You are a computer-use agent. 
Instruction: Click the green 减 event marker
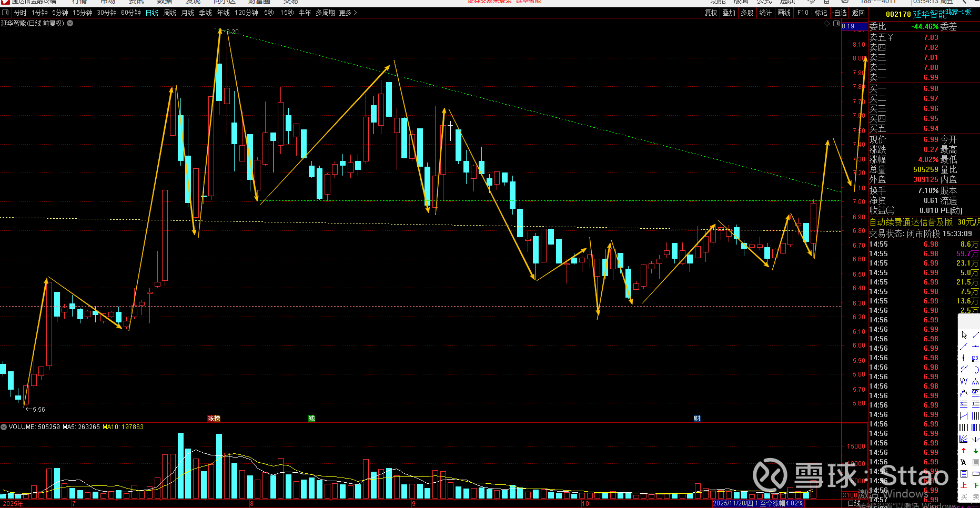click(311, 419)
